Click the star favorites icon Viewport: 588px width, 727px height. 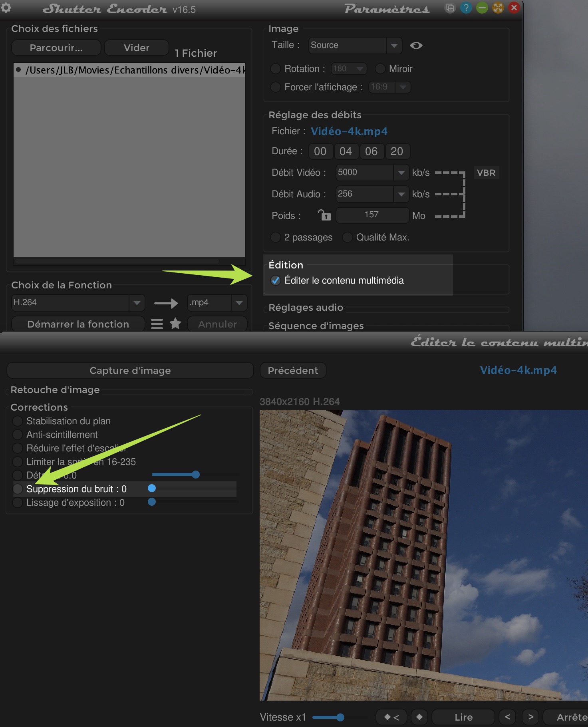point(175,324)
